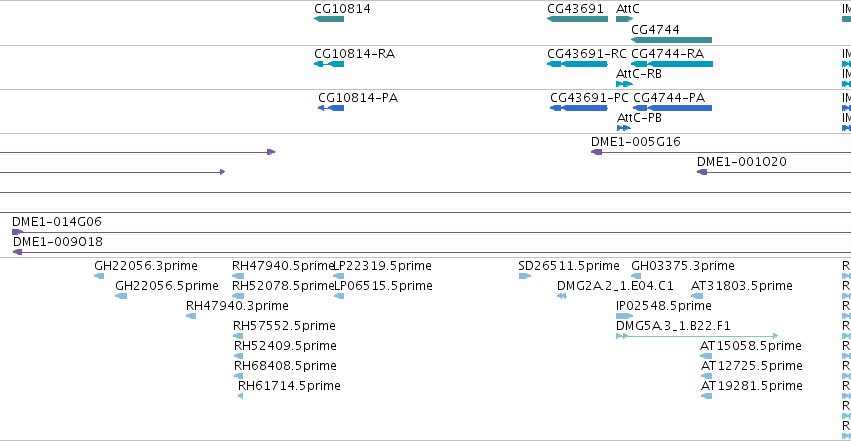Select EST LP06515.5prime
Image resolution: width=851 pixels, height=441 pixels.
[x=339, y=296]
